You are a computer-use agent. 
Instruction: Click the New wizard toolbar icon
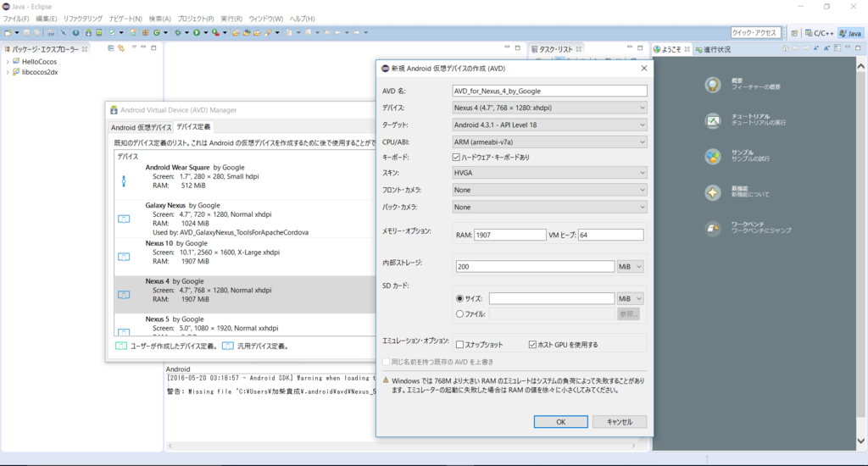pyautogui.click(x=8, y=33)
